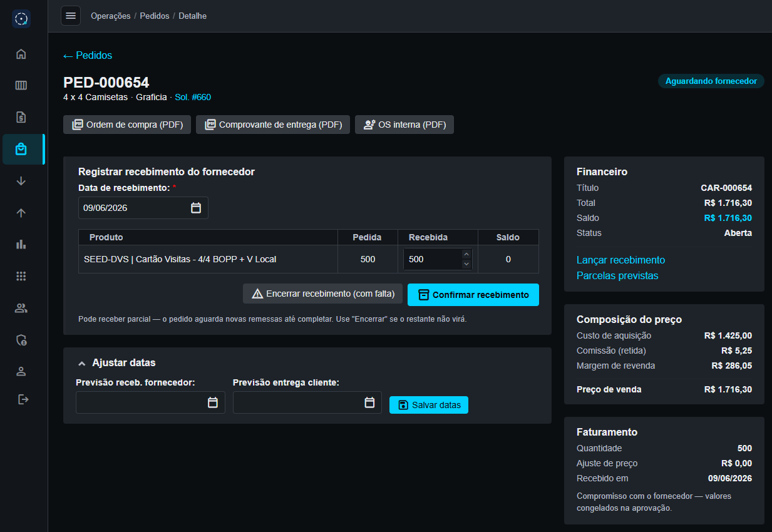Download OS interna (PDF)
This screenshot has height=532, width=772.
point(404,125)
